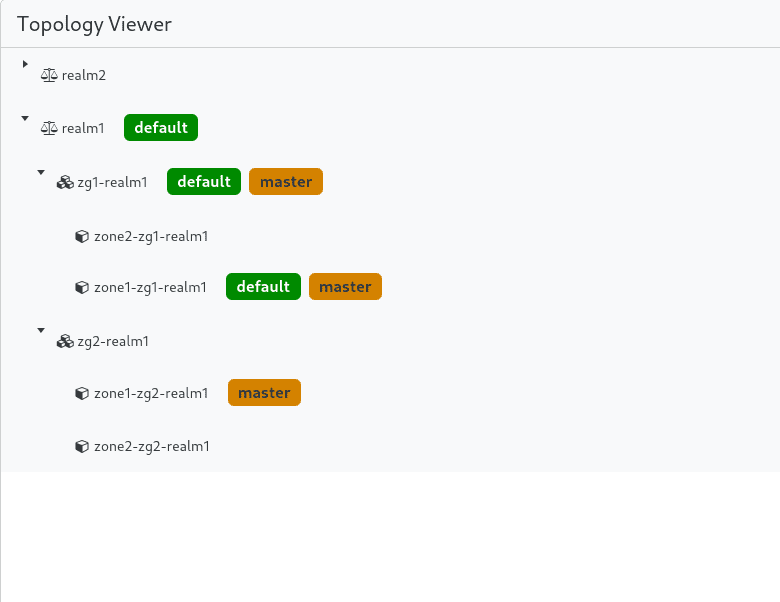Viewport: 780px width, 602px height.
Task: Click the master badge beside zg1-realm1
Action: point(286,182)
